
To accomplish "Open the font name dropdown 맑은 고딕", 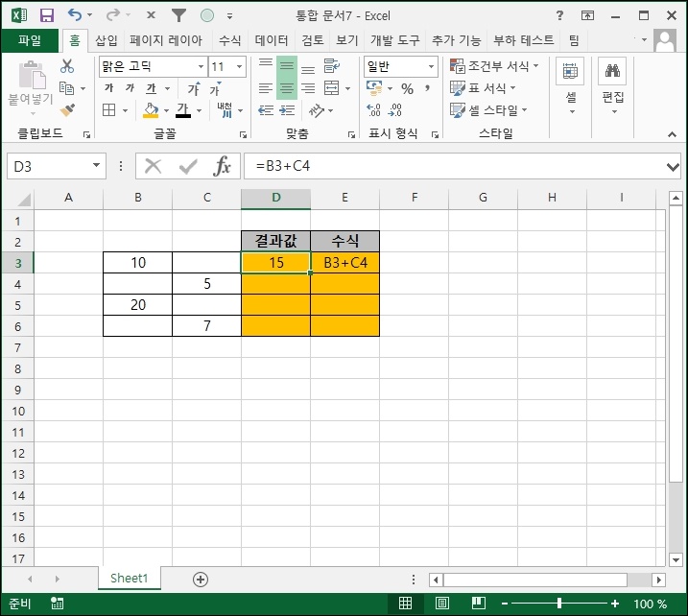I will [201, 67].
